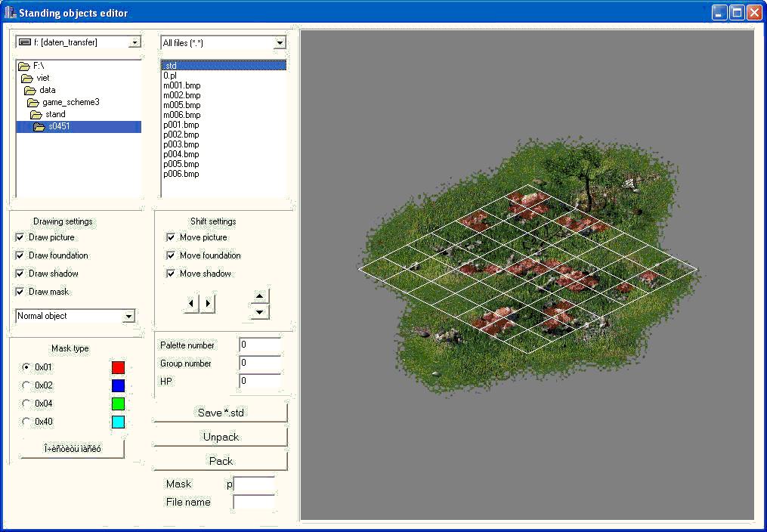Select the s0451 folder
Image resolution: width=767 pixels, height=532 pixels.
tap(79, 127)
